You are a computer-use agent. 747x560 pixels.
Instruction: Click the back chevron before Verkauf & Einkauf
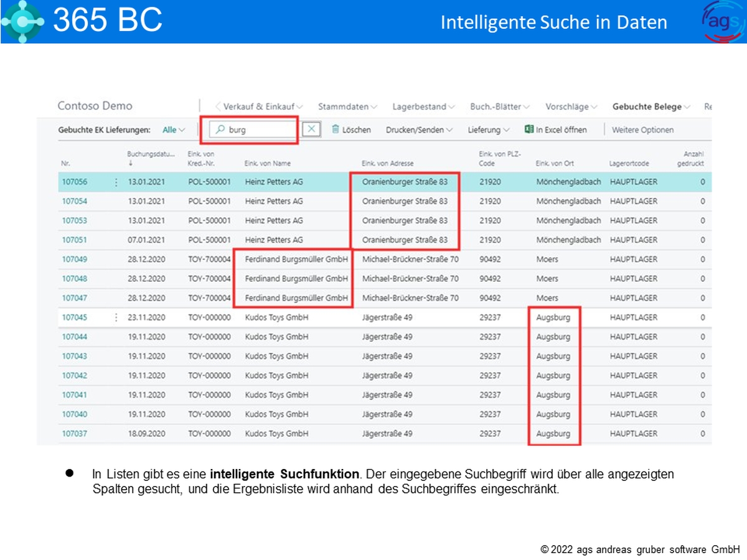tap(218, 106)
